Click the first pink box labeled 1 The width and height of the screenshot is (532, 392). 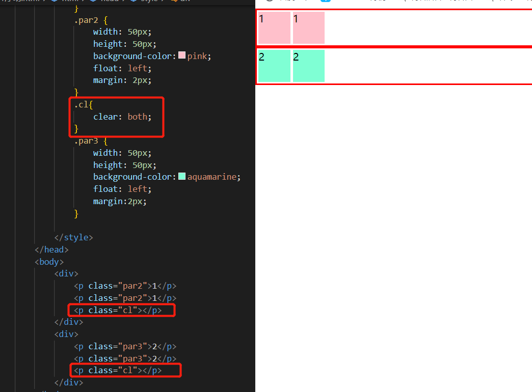click(274, 28)
